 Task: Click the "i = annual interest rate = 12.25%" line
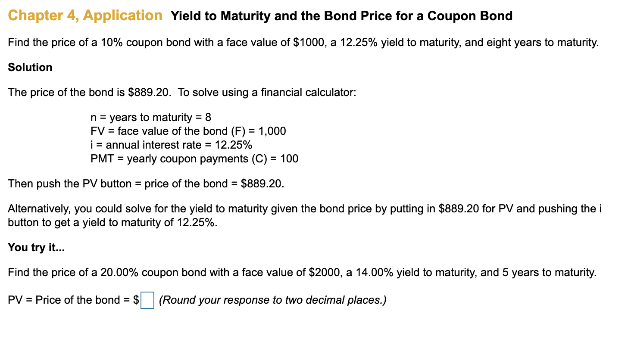pyautogui.click(x=171, y=145)
